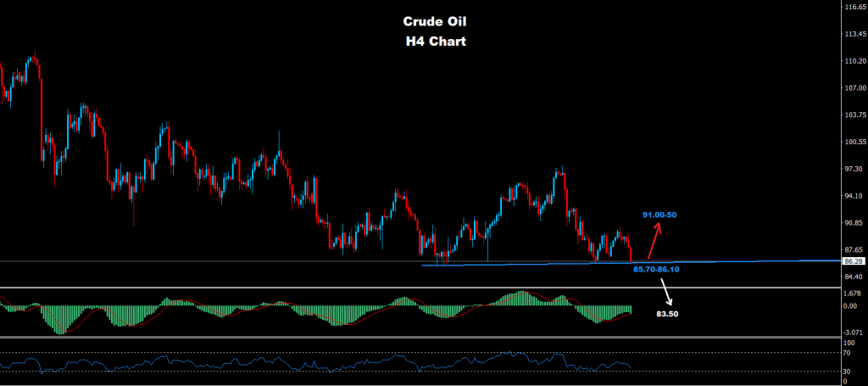Image resolution: width=868 pixels, height=386 pixels.
Task: Pick the 94.10 price axis label
Action: pos(853,196)
